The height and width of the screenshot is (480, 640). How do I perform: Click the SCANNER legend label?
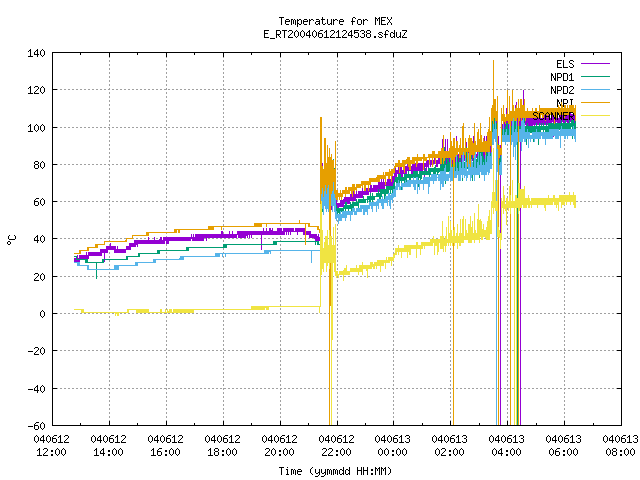point(553,116)
